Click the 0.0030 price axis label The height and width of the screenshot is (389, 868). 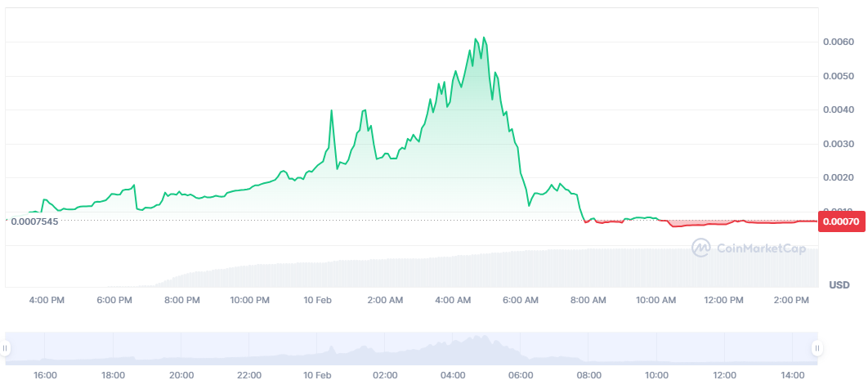[x=836, y=144]
